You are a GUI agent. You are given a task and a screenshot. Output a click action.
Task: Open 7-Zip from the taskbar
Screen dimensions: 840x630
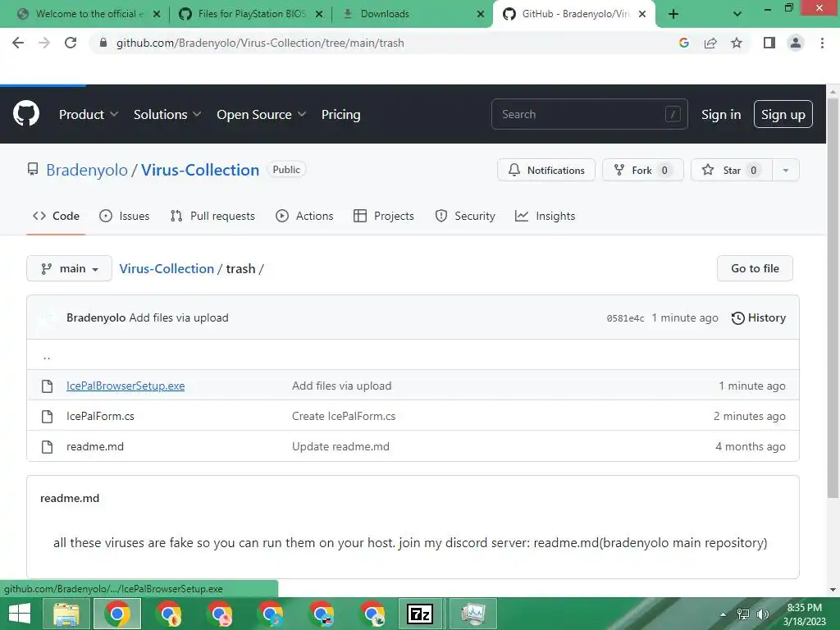click(x=420, y=614)
